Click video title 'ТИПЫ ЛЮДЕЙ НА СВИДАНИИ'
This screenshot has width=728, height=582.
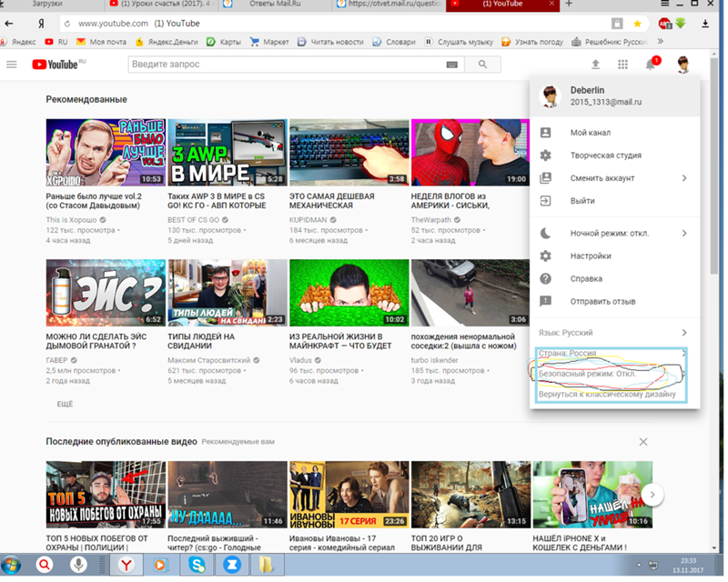tap(201, 342)
